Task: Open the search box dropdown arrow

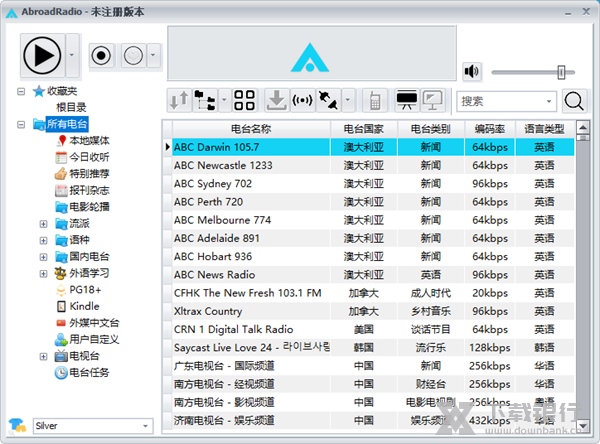Action: (549, 101)
